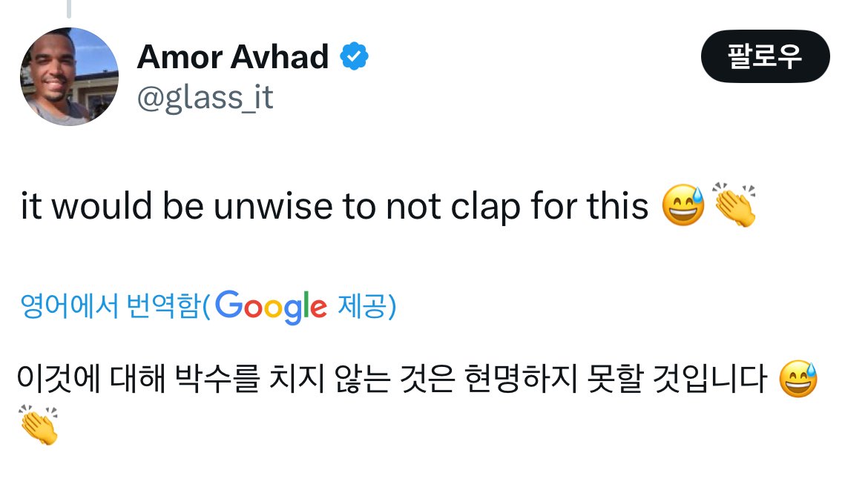
Task: Click the display name Amor Avhad
Action: click(x=232, y=56)
